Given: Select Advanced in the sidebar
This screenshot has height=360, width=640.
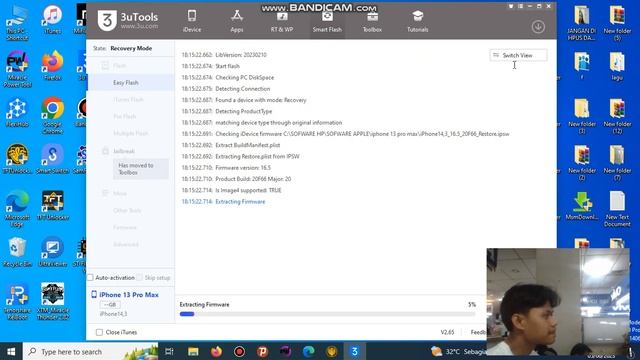Looking at the screenshot, I should tap(126, 244).
